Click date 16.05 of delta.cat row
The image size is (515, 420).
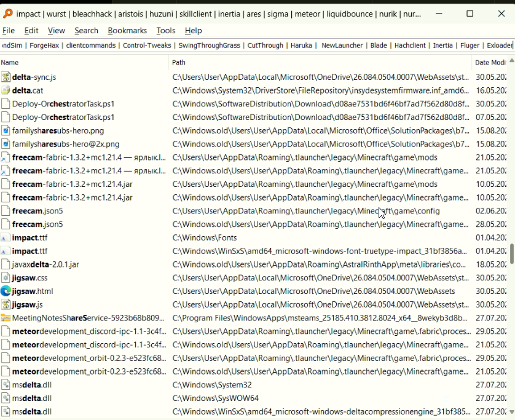[490, 90]
